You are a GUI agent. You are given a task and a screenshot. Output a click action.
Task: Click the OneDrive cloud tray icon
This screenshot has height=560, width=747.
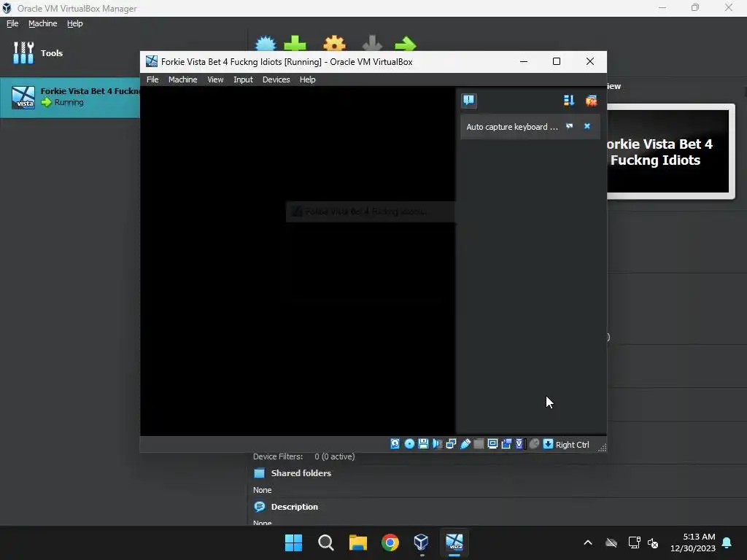(611, 542)
